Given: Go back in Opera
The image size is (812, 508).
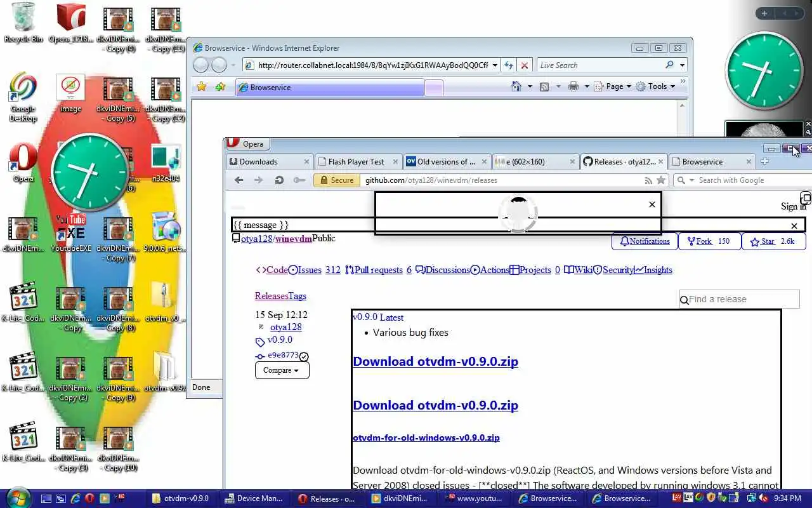Looking at the screenshot, I should [x=239, y=180].
